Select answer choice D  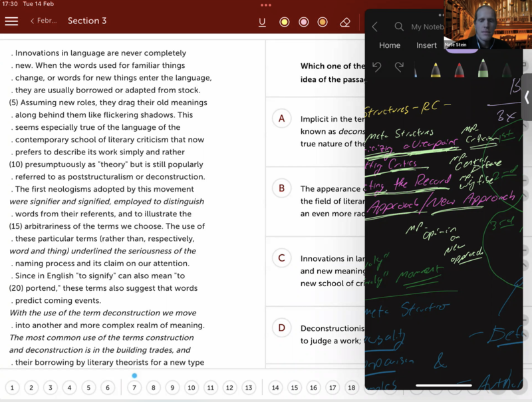281,327
